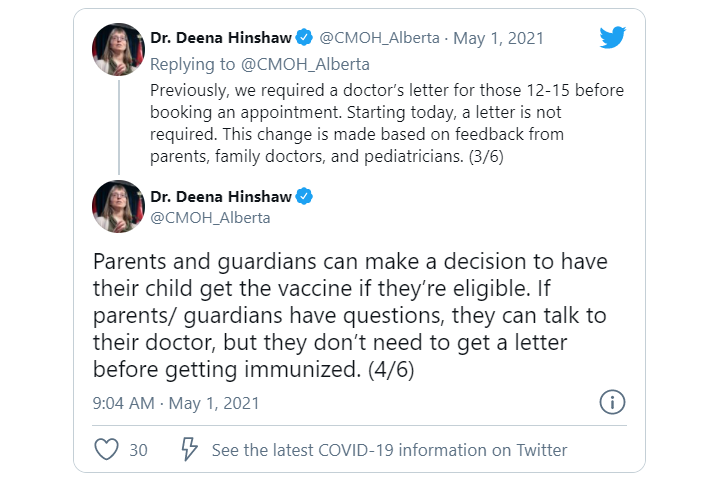Click Dr. Deena Hinshaw name in top tweet

221,37
